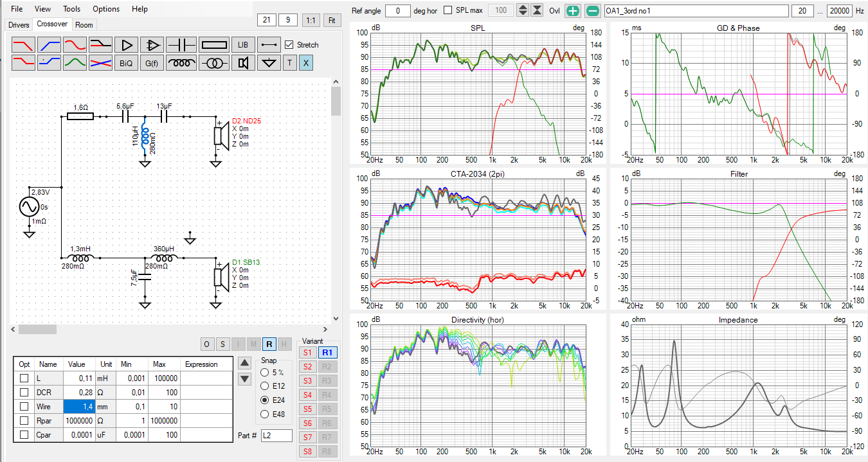Enable the SPL max checkbox

448,11
